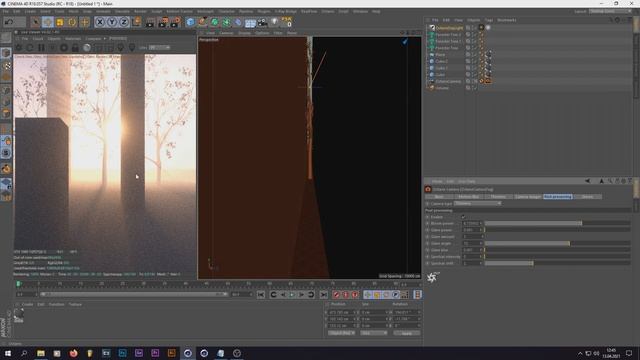The width and height of the screenshot is (640, 360).
Task: Open the Size mode dropdown in coordinates
Action: point(374,333)
